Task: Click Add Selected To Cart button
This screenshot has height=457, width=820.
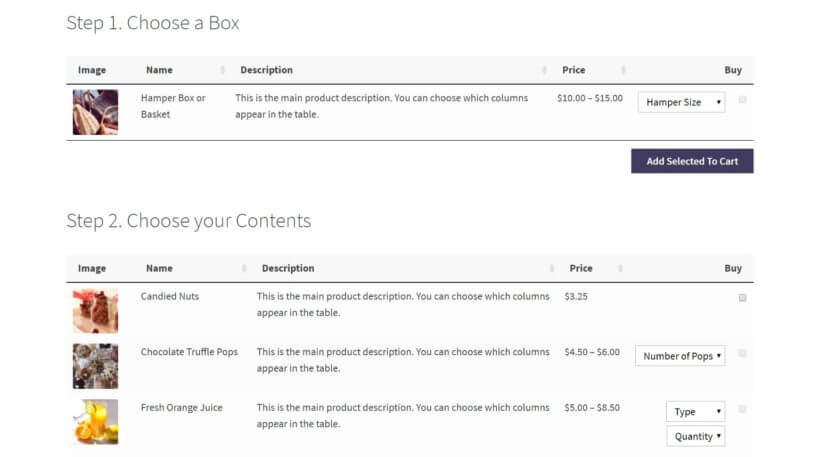Action: tap(692, 161)
